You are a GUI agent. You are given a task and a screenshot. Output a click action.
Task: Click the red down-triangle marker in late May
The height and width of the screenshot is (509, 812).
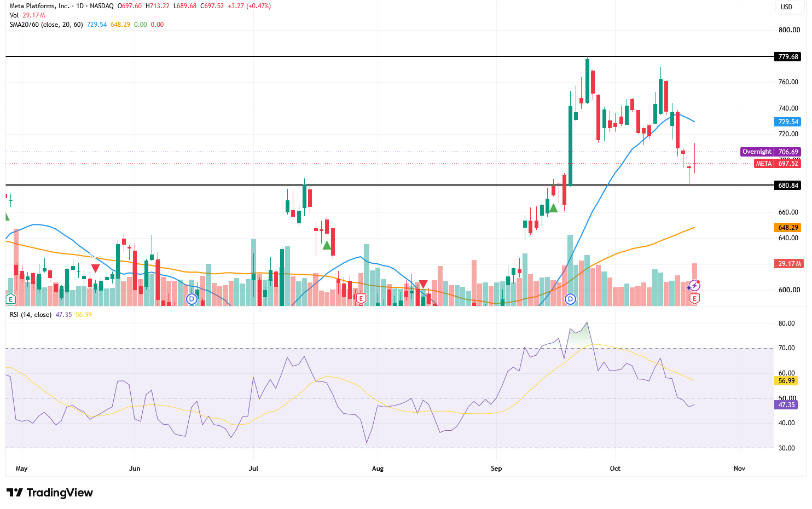pyautogui.click(x=95, y=268)
